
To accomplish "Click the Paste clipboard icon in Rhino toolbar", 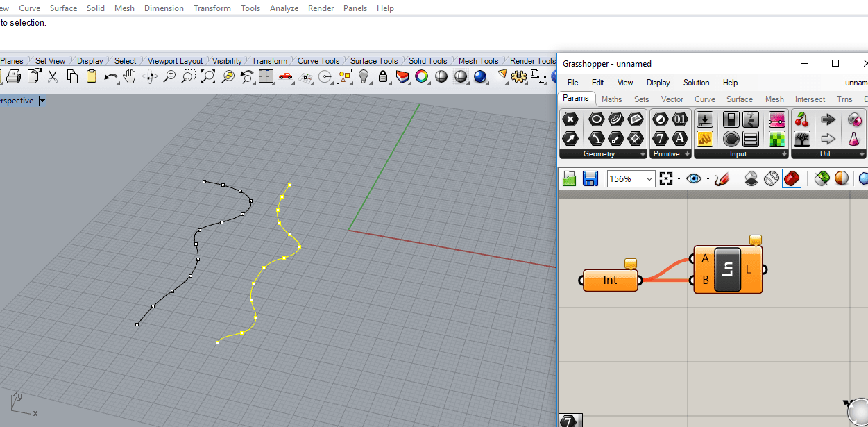I will point(92,76).
